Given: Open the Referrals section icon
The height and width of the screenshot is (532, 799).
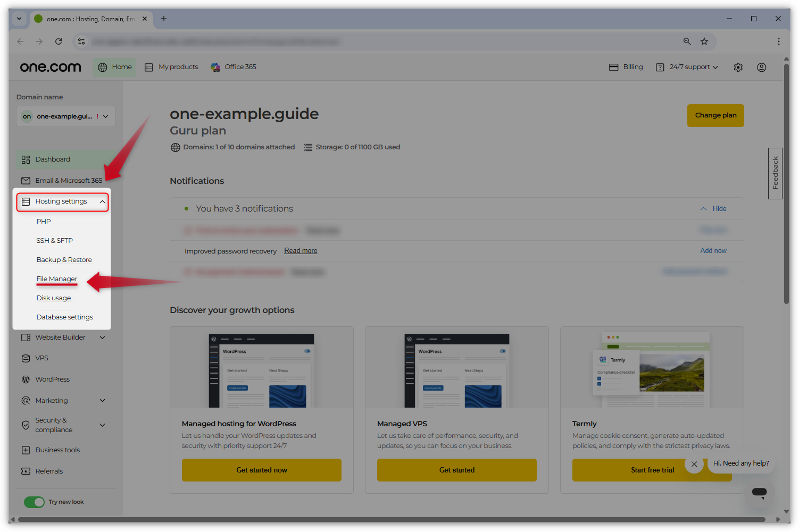Looking at the screenshot, I should 26,471.
